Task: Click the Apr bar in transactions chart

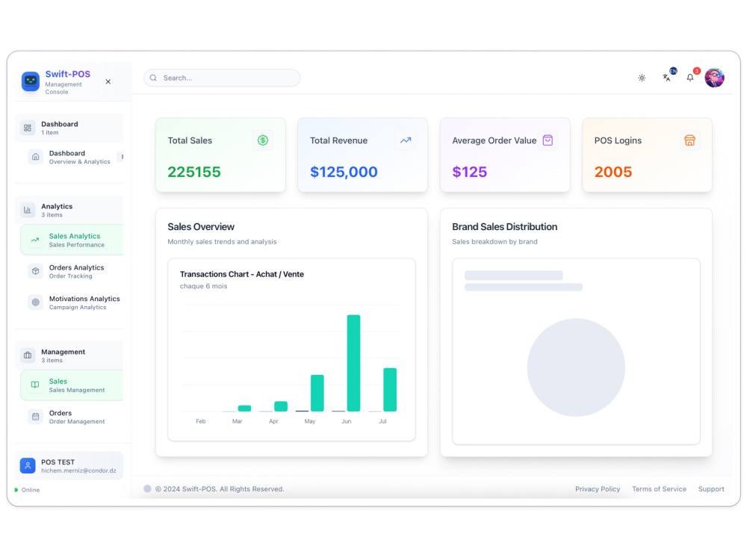Action: [x=281, y=406]
